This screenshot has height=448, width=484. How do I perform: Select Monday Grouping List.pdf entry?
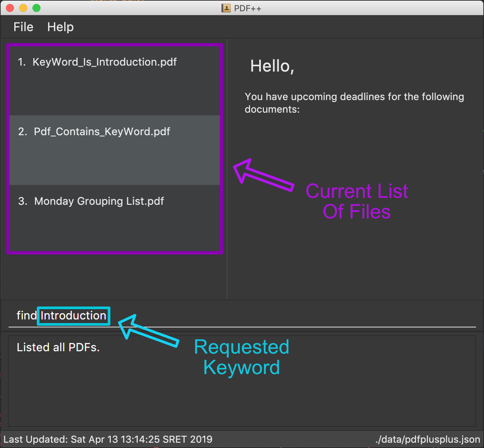click(x=115, y=218)
